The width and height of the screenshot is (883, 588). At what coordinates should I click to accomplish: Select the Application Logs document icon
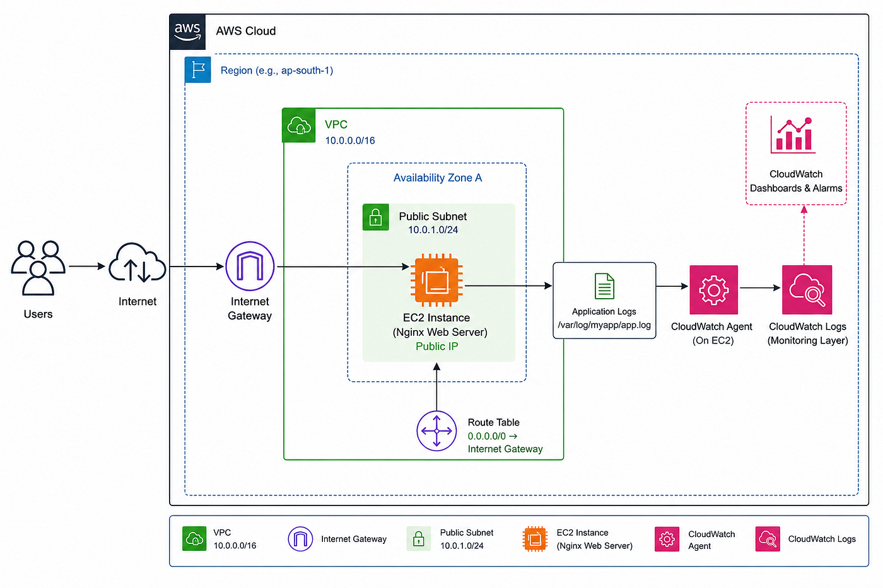click(604, 286)
